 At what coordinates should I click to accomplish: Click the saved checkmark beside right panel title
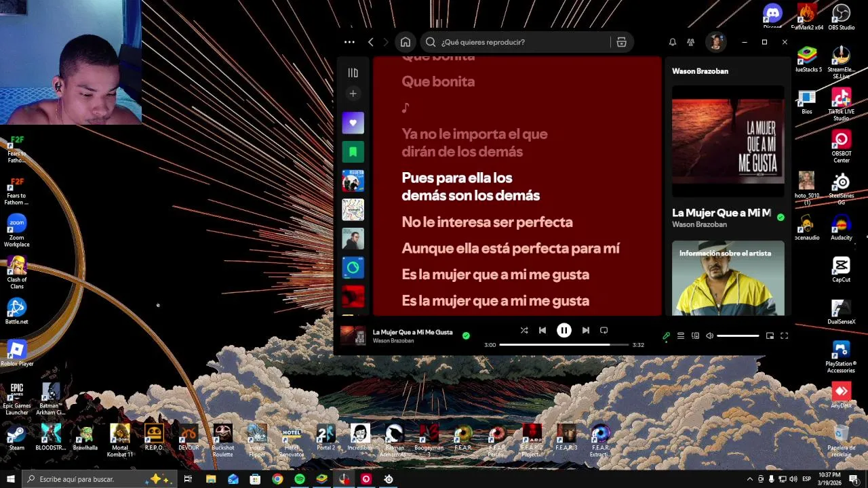pos(781,218)
